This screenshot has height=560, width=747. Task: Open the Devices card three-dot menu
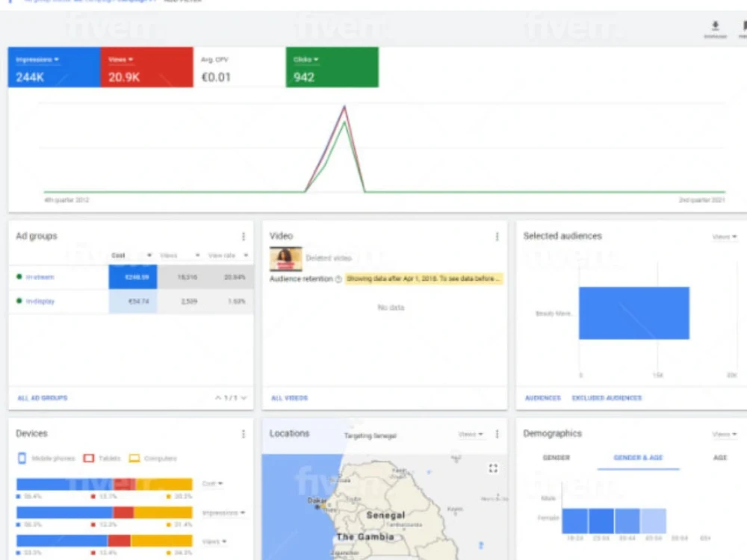pyautogui.click(x=244, y=434)
